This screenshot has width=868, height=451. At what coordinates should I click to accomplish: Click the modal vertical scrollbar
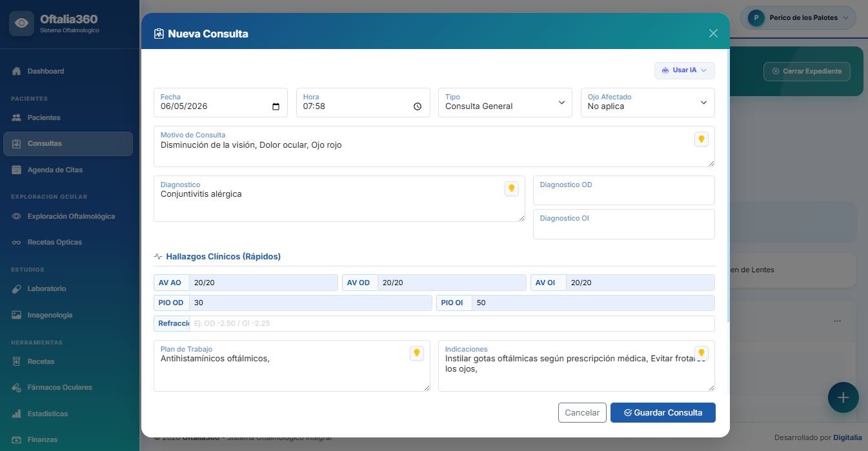[728, 187]
